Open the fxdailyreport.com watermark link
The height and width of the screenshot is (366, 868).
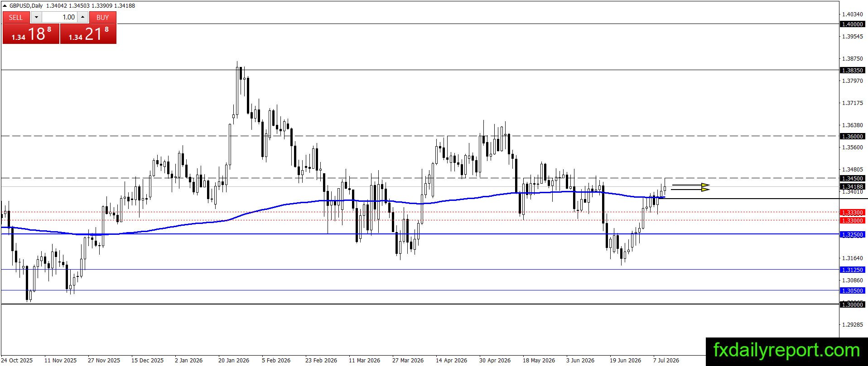coord(786,351)
